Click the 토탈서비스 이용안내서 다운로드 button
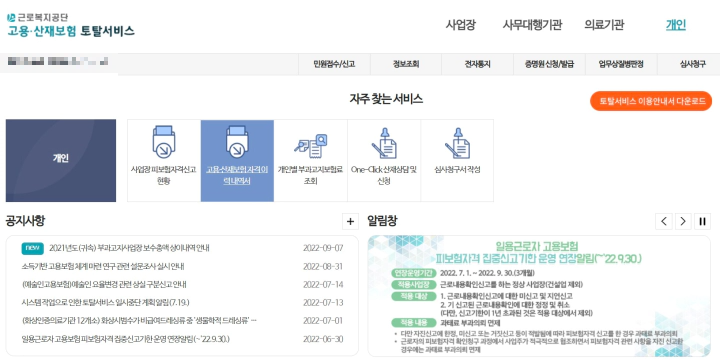The width and height of the screenshot is (720, 361). point(651,101)
